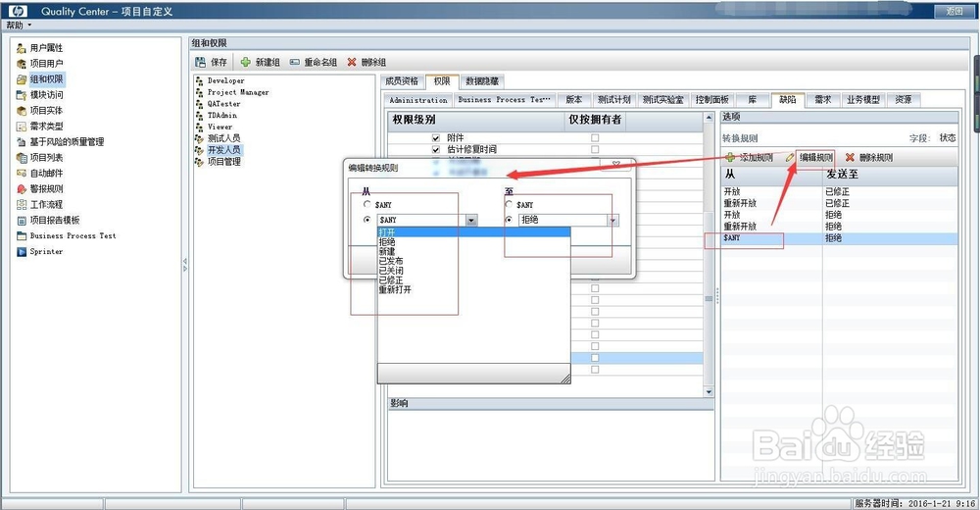
Task: Click the pencil icon beside 编辑规则
Action: pyautogui.click(x=790, y=157)
